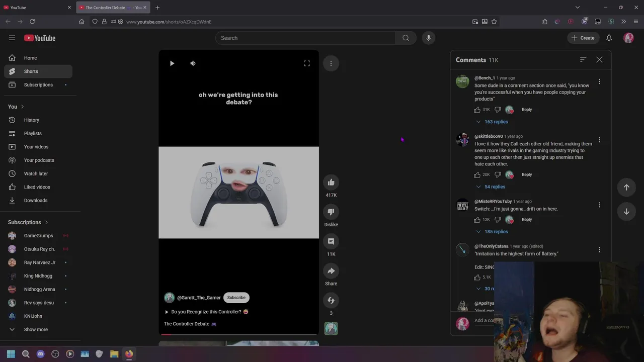Expand 185 replies under MisteRRYouTuby comment
This screenshot has height=362, width=644.
492,232
